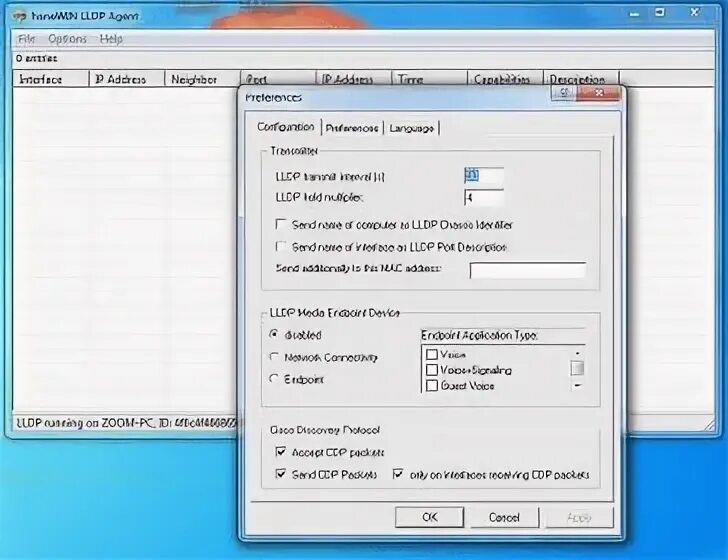Click the Interface column header
This screenshot has height=560, width=728.
[x=51, y=79]
